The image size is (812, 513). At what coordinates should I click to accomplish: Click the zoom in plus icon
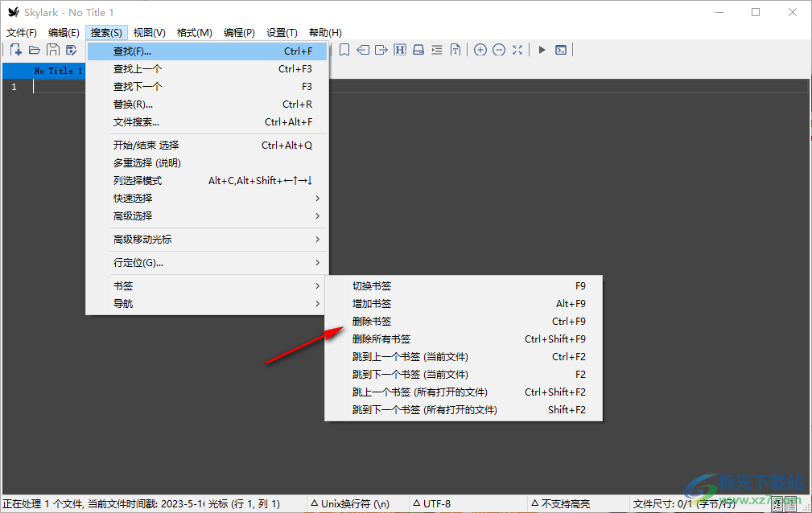point(480,50)
